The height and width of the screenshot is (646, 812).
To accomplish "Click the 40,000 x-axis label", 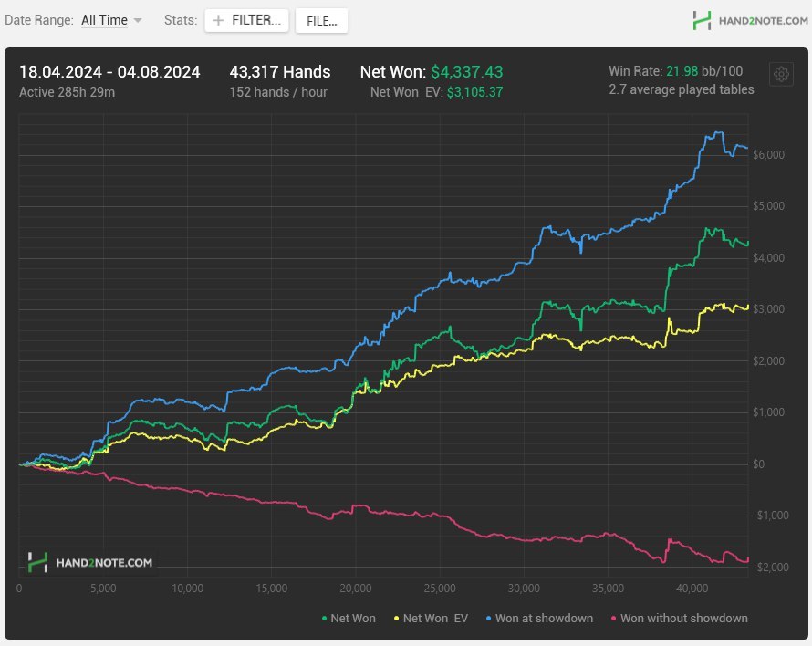I will [692, 589].
